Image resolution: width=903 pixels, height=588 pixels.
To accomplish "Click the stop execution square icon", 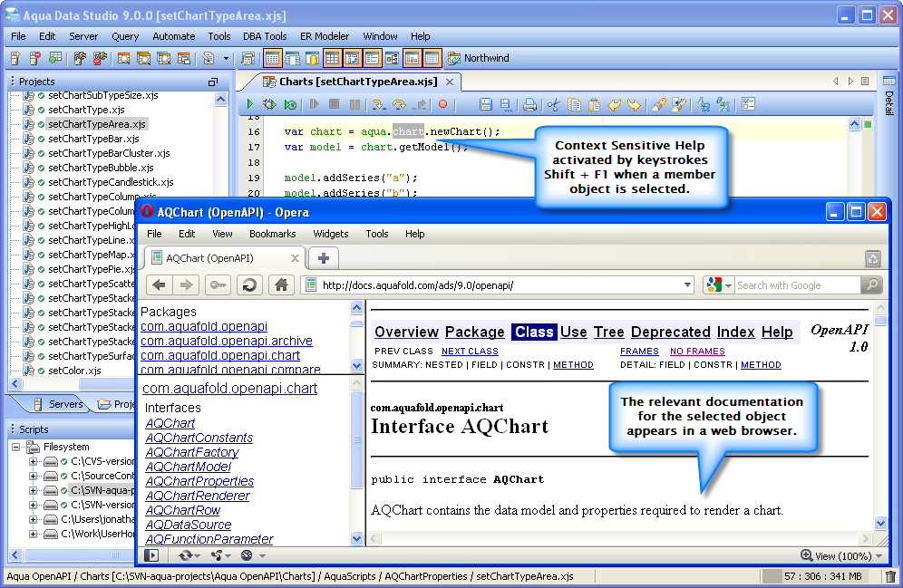I will (x=334, y=104).
